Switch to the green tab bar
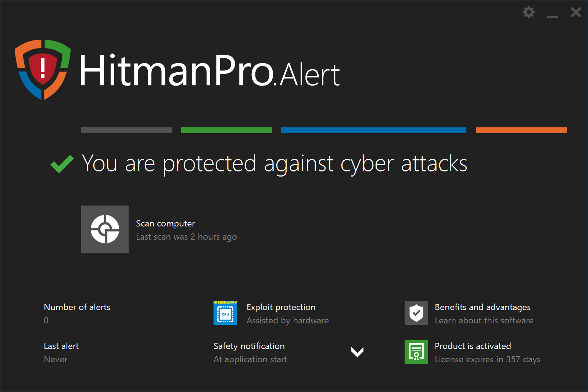The height and width of the screenshot is (392, 588). tap(227, 130)
